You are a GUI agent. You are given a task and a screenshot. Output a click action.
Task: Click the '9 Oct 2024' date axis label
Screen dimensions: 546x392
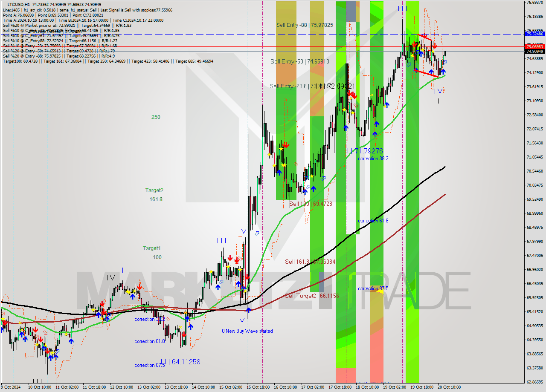[x=11, y=387]
